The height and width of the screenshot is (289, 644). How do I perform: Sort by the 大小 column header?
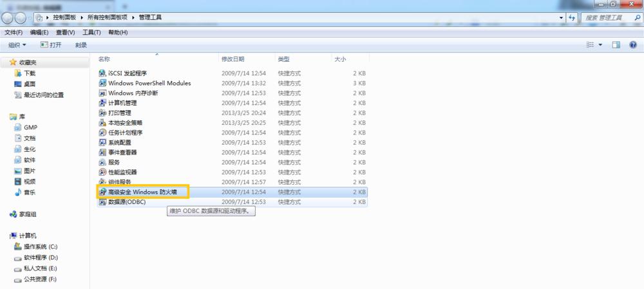click(350, 59)
